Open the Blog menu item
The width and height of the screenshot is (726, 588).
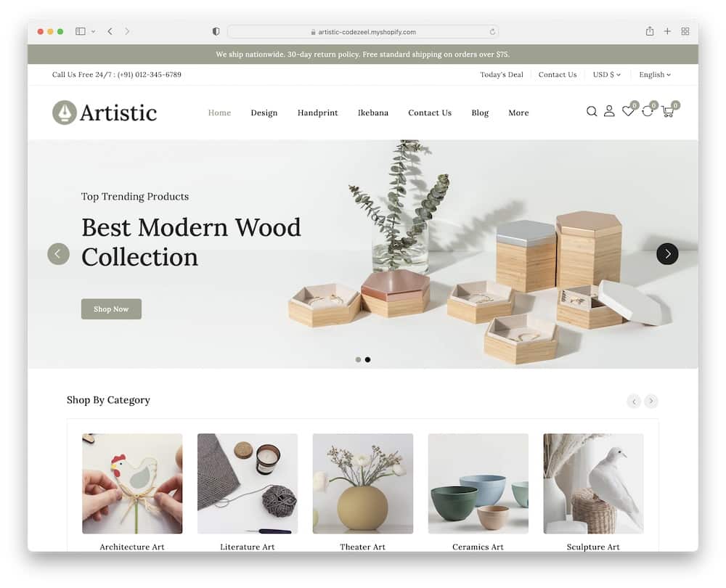pyautogui.click(x=480, y=113)
